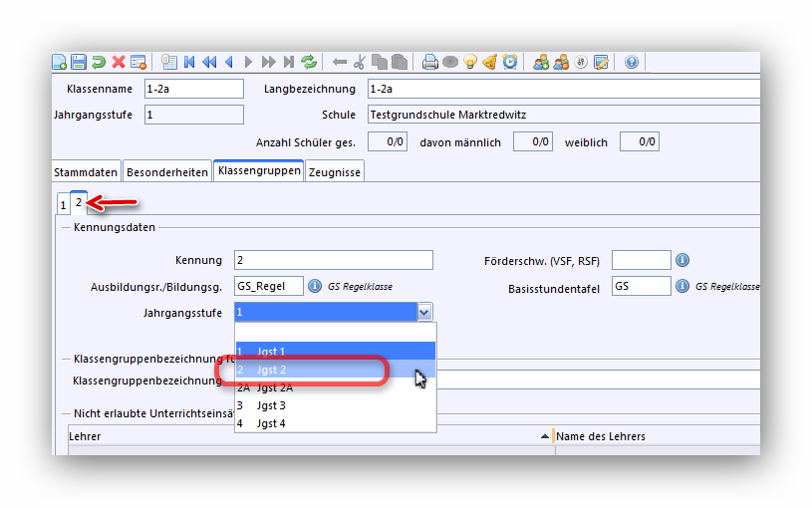The height and width of the screenshot is (507, 812).
Task: Choose Jgst 4 from dropdown list
Action: tap(336, 423)
